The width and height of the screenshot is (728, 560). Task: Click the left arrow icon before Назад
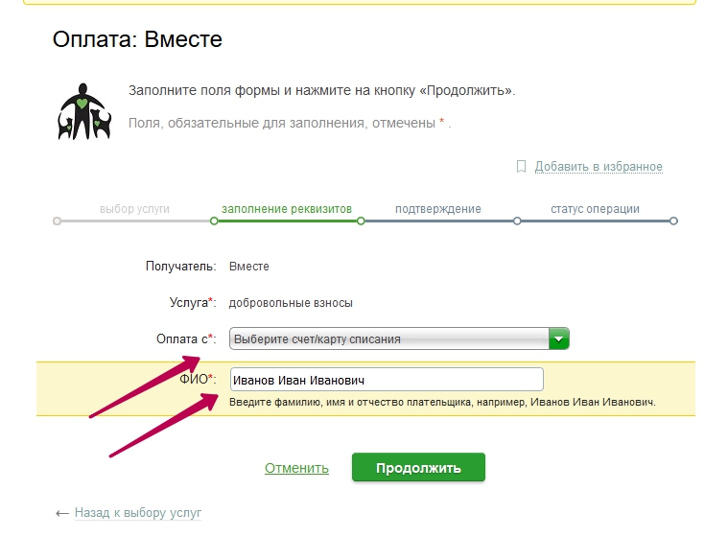62,513
